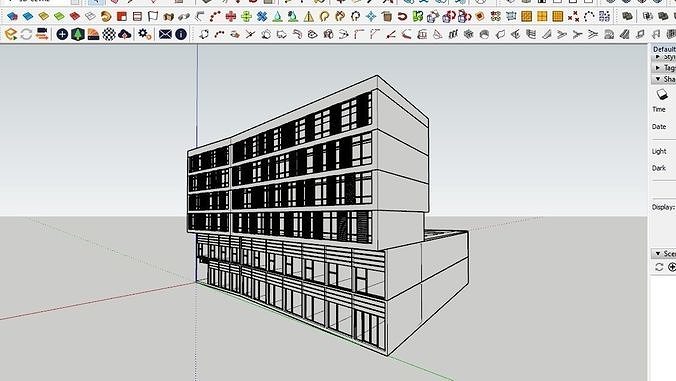Click the green tree hexagon icon
The height and width of the screenshot is (381, 676).
click(x=78, y=34)
